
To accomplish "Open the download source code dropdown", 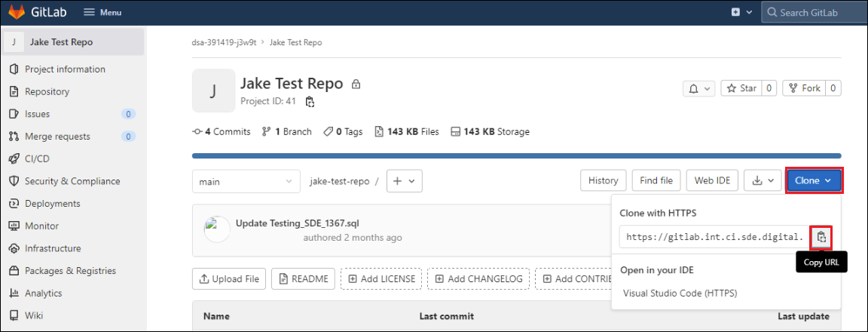I will [x=763, y=180].
